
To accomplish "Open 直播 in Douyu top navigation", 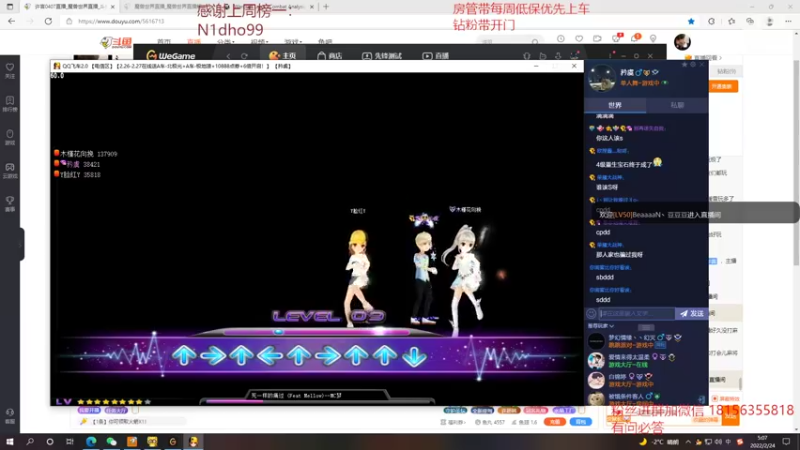I will click(194, 42).
